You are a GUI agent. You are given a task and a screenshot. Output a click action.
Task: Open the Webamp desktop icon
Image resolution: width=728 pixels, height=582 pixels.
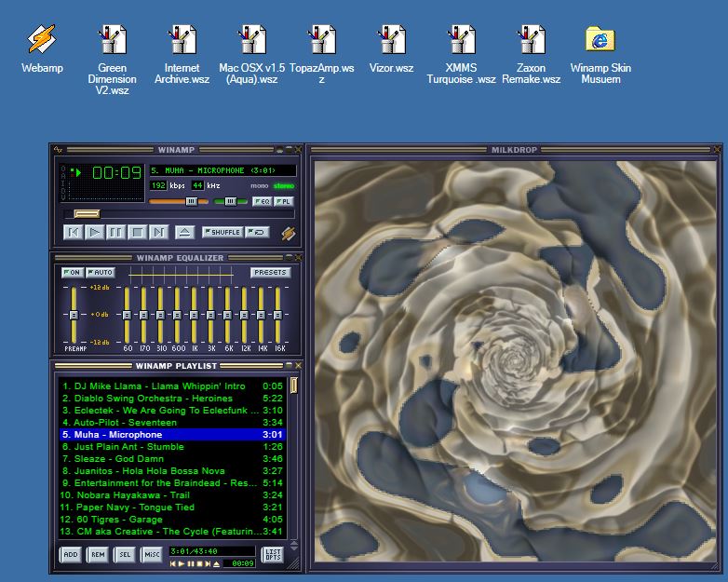coord(42,47)
